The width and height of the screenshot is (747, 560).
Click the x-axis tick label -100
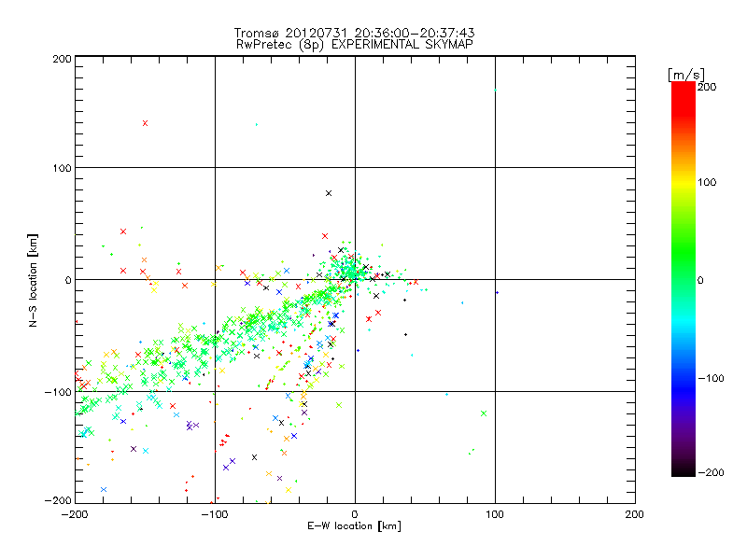[x=215, y=513]
